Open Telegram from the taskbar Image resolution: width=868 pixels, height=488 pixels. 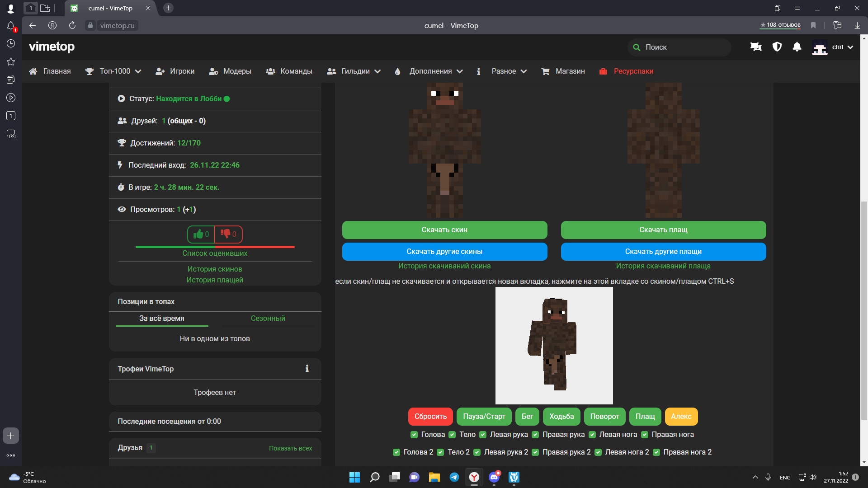coord(454,477)
